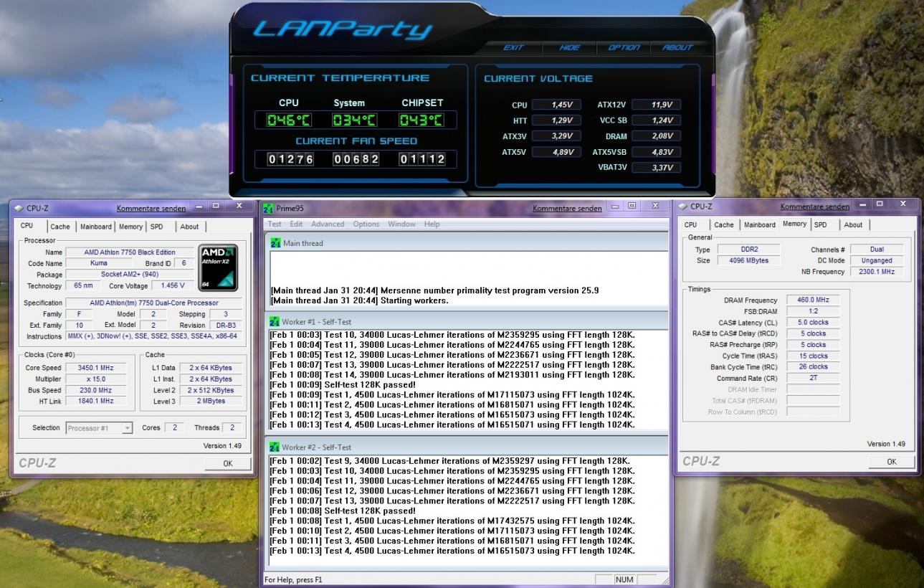Click the DRAM Frequency value 460.0 MHz

pos(813,300)
